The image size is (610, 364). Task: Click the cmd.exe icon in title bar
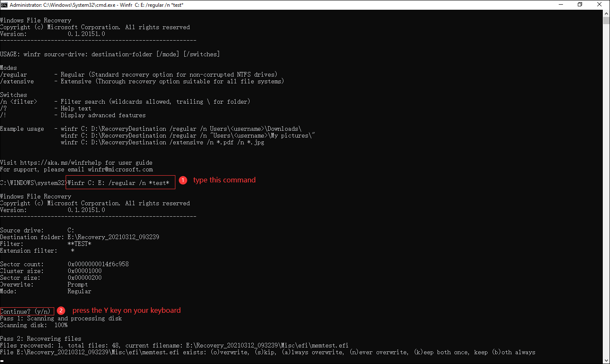coord(4,5)
